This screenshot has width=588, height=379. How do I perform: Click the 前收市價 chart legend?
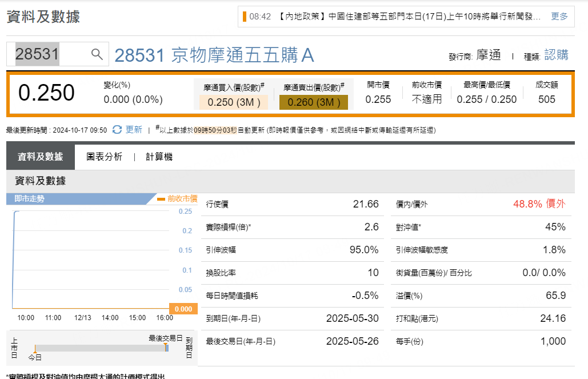point(177,198)
